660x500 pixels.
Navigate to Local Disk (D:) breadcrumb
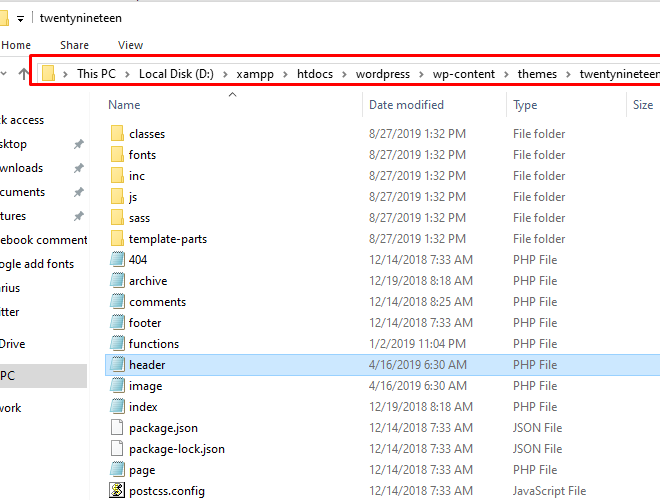tap(176, 74)
